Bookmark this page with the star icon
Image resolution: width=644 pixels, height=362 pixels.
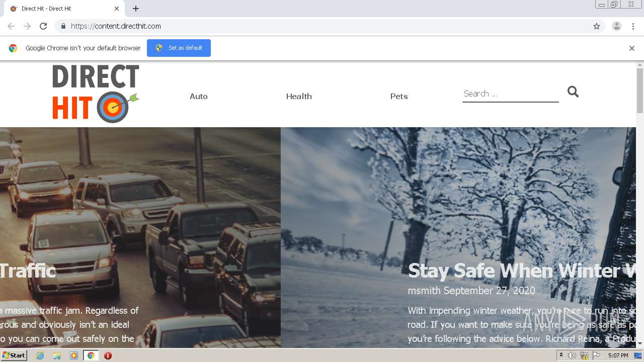[597, 26]
